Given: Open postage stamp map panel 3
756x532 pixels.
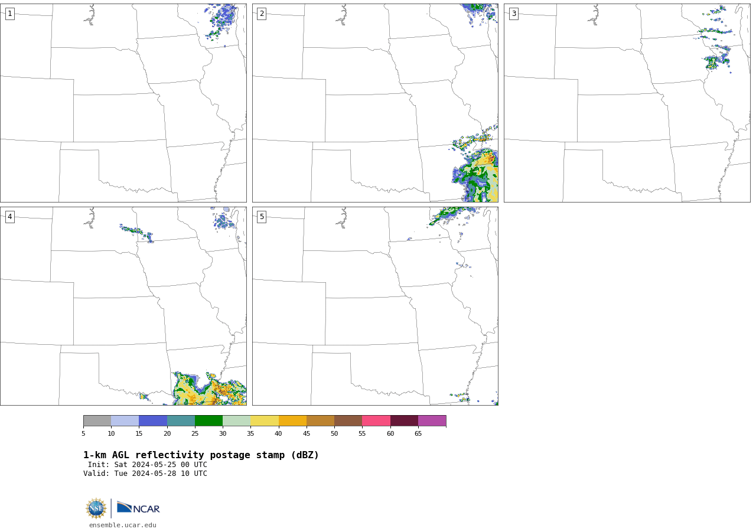Looking at the screenshot, I should pyautogui.click(x=627, y=103).
